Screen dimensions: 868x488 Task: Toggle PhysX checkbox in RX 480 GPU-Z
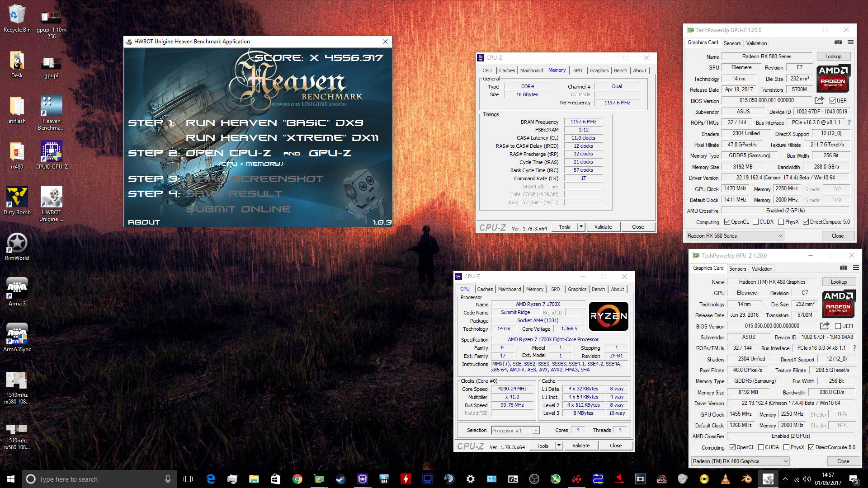click(x=786, y=447)
